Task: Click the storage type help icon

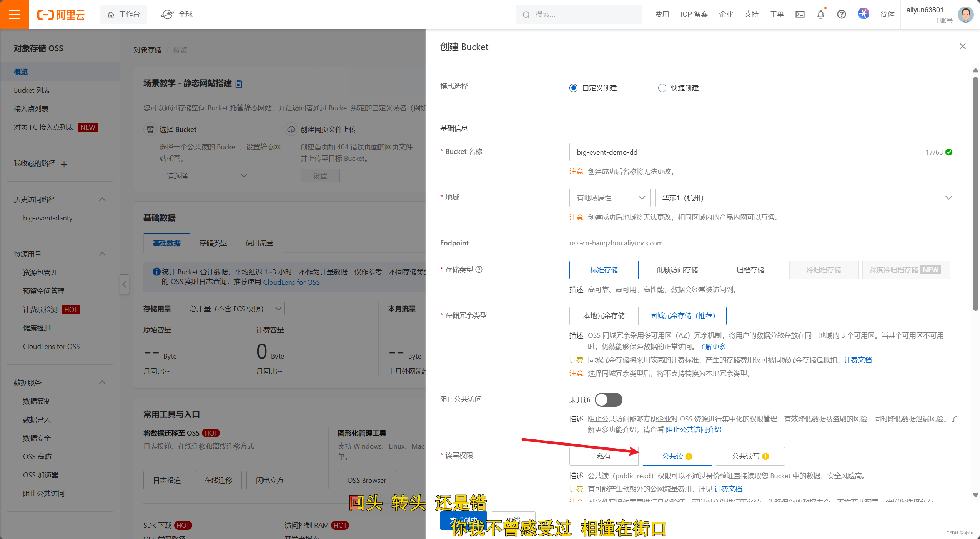Action: point(479,270)
